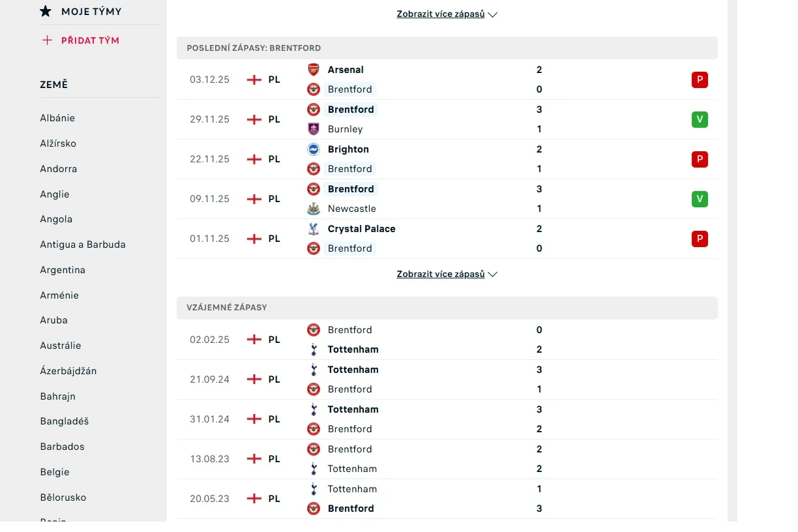Click the red P badge for Crystal Palace match
This screenshot has width=798, height=532.
[x=700, y=239]
